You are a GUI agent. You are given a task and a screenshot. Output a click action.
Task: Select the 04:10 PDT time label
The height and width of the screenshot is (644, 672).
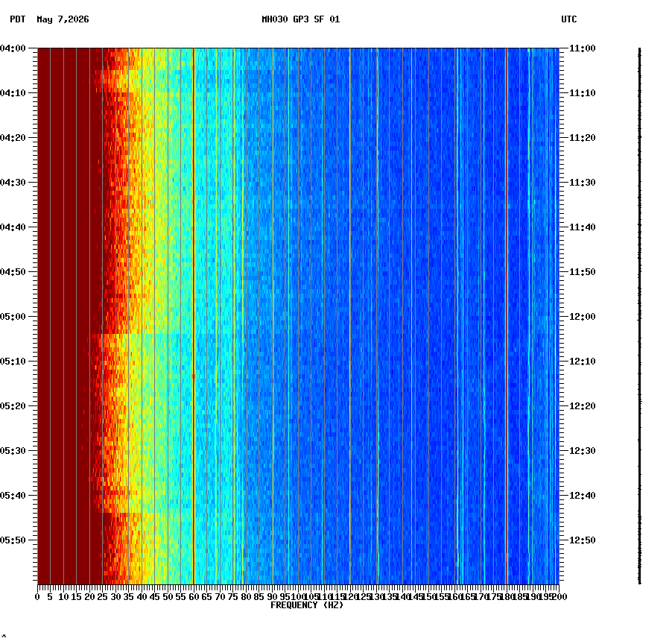pyautogui.click(x=13, y=93)
